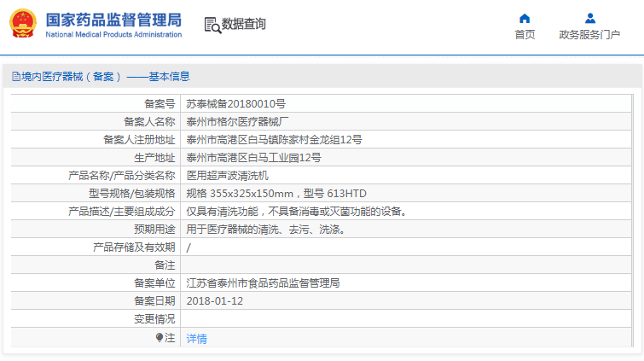
Task: Click the 国家药品监督管理局 title
Action: (x=113, y=20)
